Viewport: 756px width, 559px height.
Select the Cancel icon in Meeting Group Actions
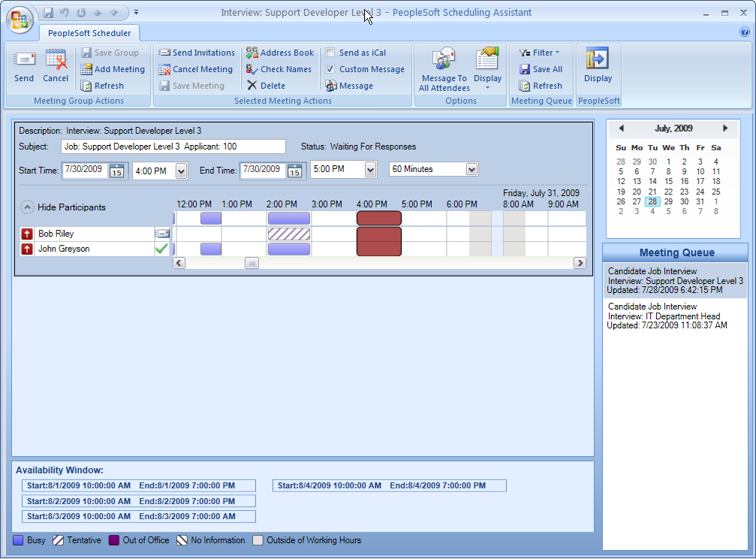[56, 68]
